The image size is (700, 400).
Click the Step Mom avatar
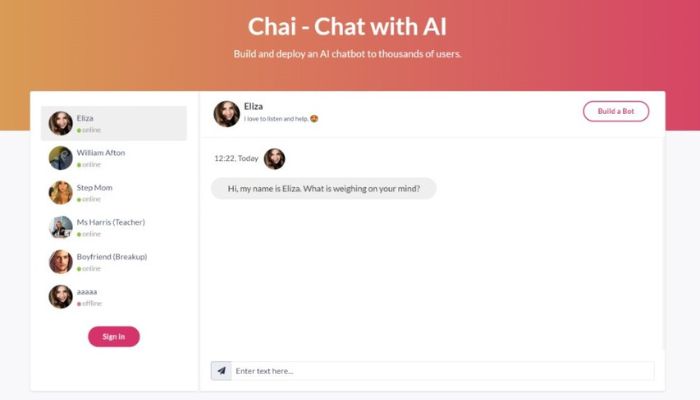[x=61, y=192]
